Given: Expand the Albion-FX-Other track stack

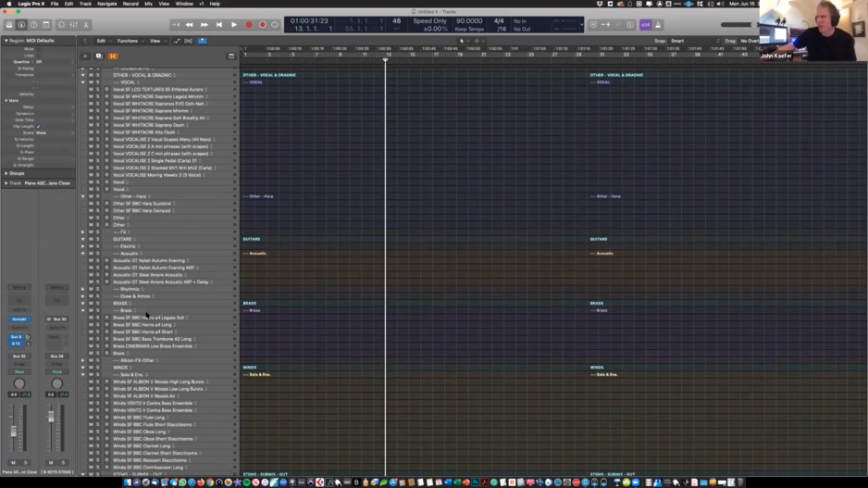Looking at the screenshot, I should pyautogui.click(x=83, y=360).
